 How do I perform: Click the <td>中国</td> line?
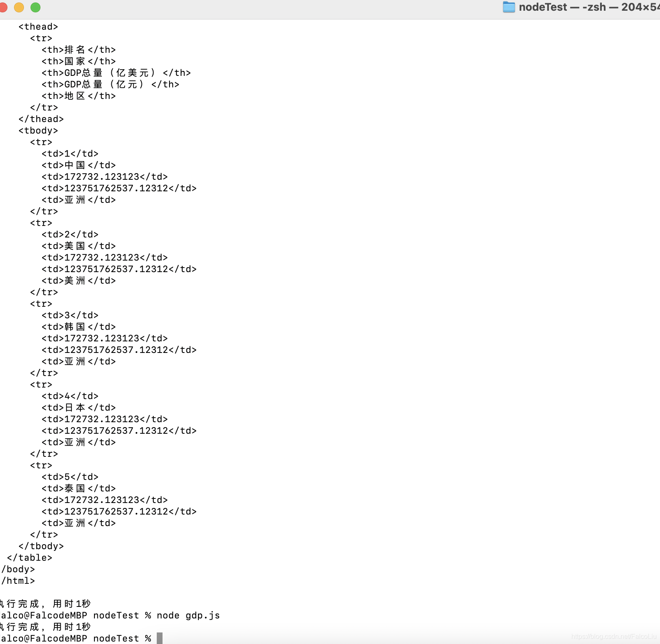pyautogui.click(x=78, y=165)
